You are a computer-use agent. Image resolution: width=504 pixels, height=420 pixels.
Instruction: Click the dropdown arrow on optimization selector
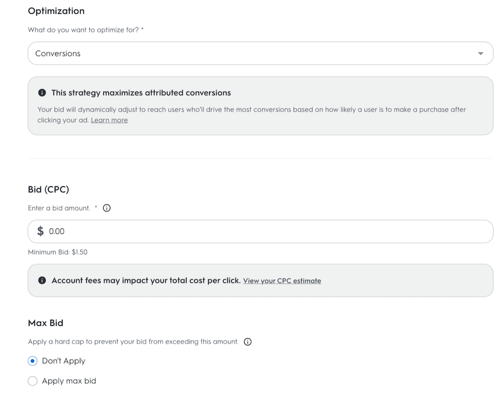[480, 54]
